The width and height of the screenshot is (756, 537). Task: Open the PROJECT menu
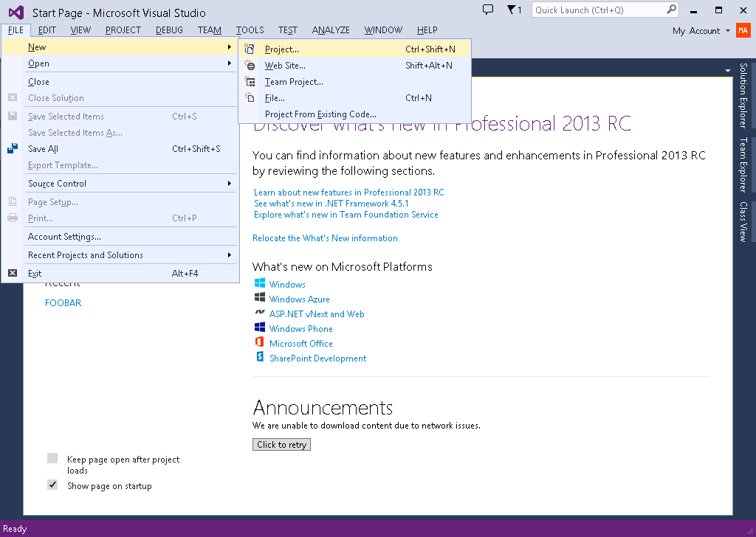click(x=123, y=30)
